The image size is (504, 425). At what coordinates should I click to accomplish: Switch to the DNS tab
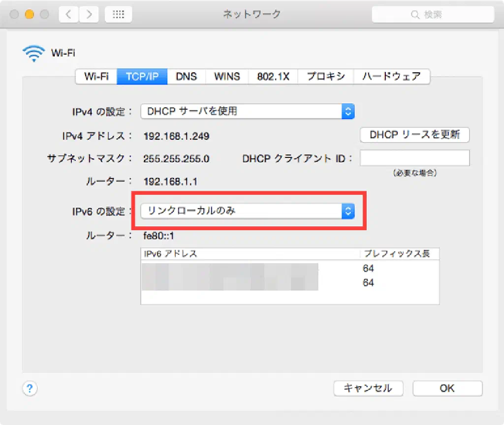[186, 76]
